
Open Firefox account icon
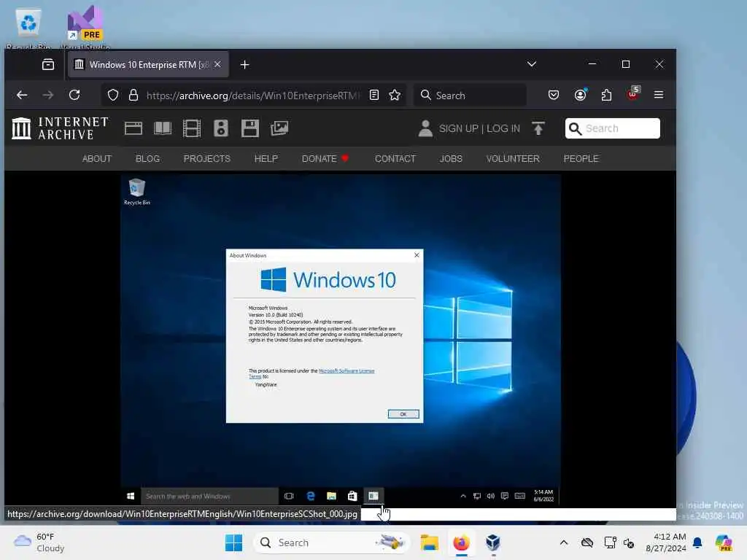point(580,95)
